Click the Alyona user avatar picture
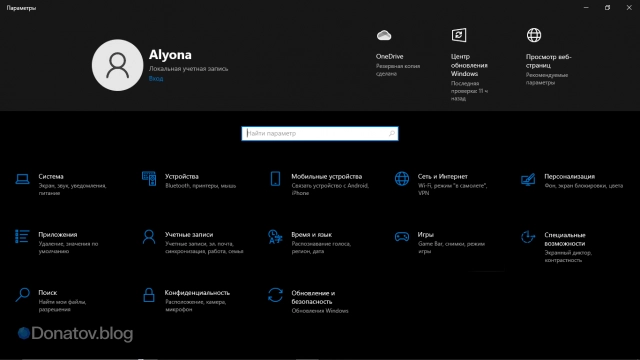 click(118, 65)
